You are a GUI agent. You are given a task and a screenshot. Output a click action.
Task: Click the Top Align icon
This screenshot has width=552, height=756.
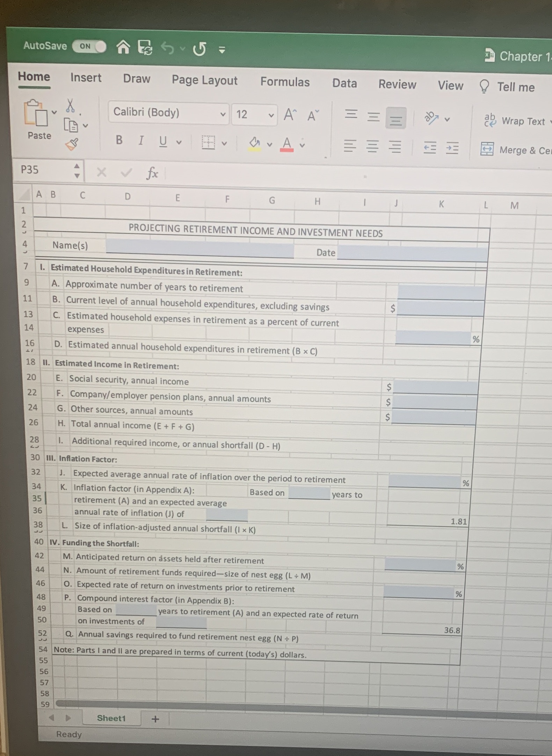[351, 114]
